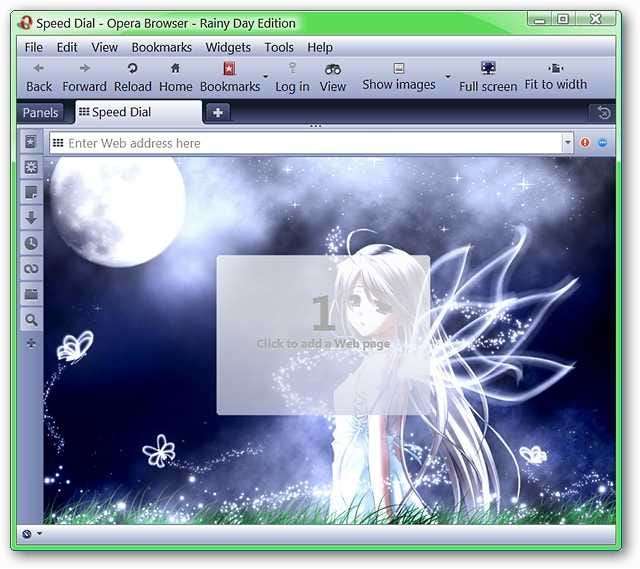
Task: Open the Show images dropdown arrow
Action: pos(448,77)
